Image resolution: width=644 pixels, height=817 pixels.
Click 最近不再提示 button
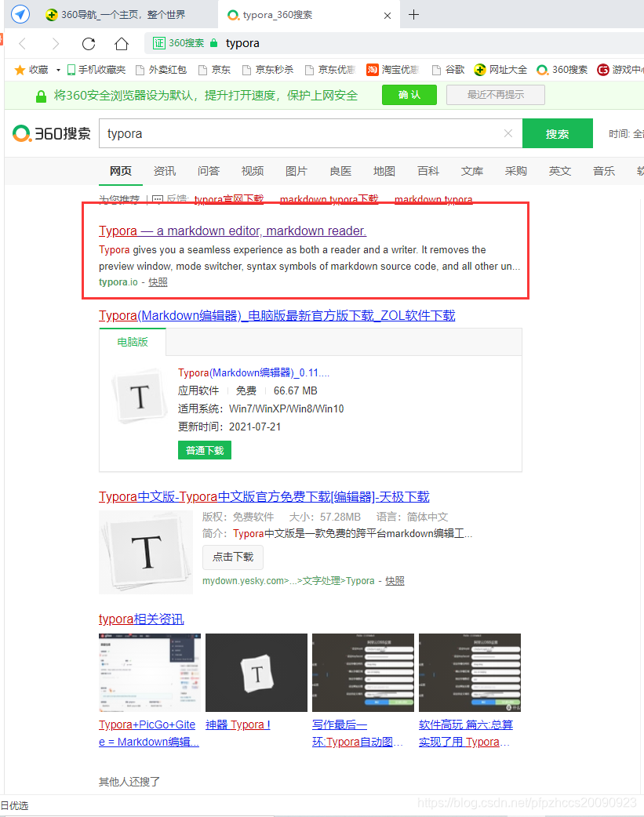tap(496, 95)
